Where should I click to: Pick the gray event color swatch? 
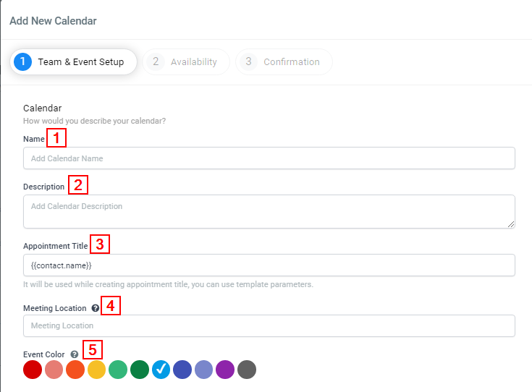(246, 370)
